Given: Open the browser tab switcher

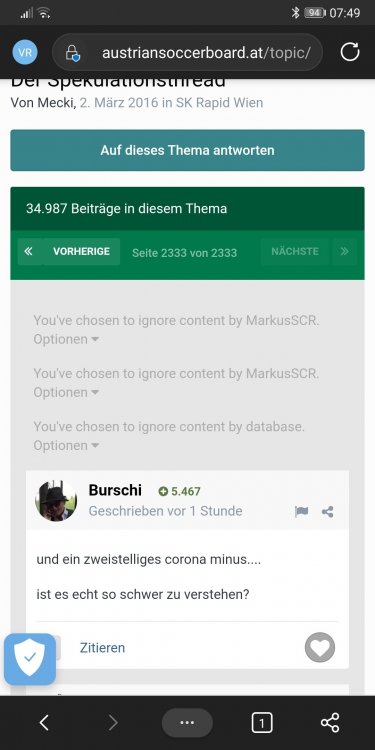Looking at the screenshot, I should pyautogui.click(x=262, y=723).
